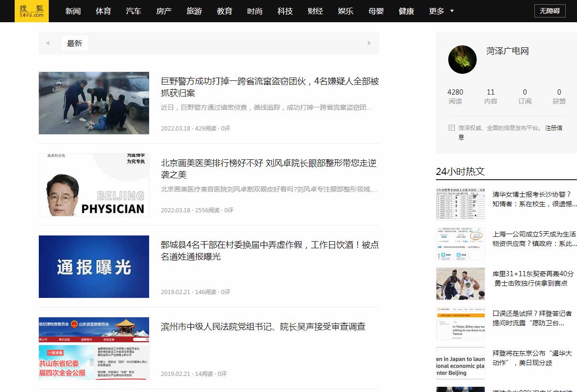Viewport: 577px width, 392px height.
Task: Open thumbnail for 清华女博士 hot article
Action: [x=461, y=203]
